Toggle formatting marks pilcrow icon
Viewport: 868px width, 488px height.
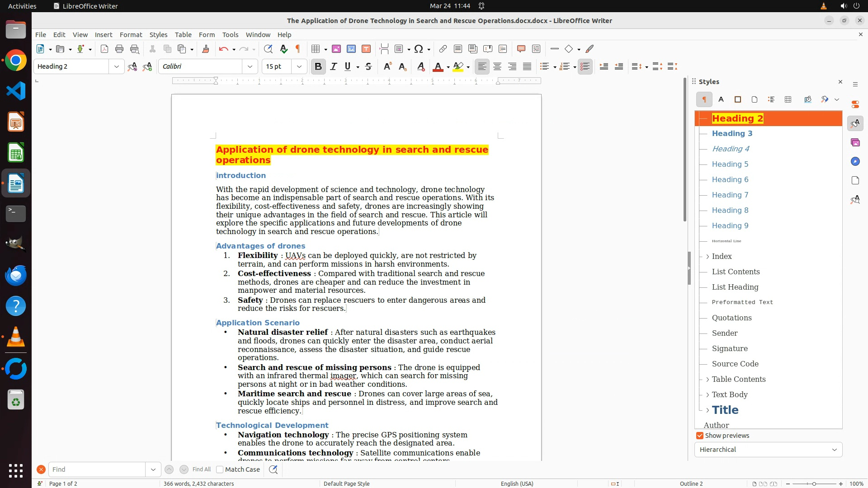[298, 49]
